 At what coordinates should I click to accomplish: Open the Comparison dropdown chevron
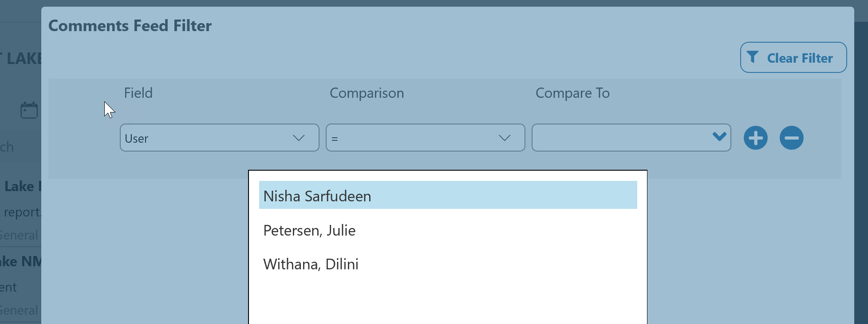(505, 138)
